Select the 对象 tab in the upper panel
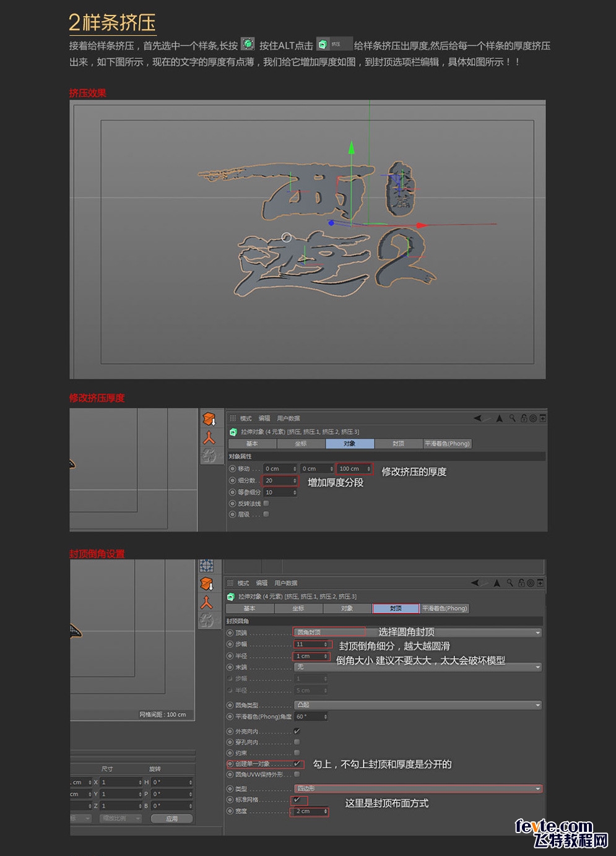Image resolution: width=616 pixels, height=856 pixels. (350, 444)
